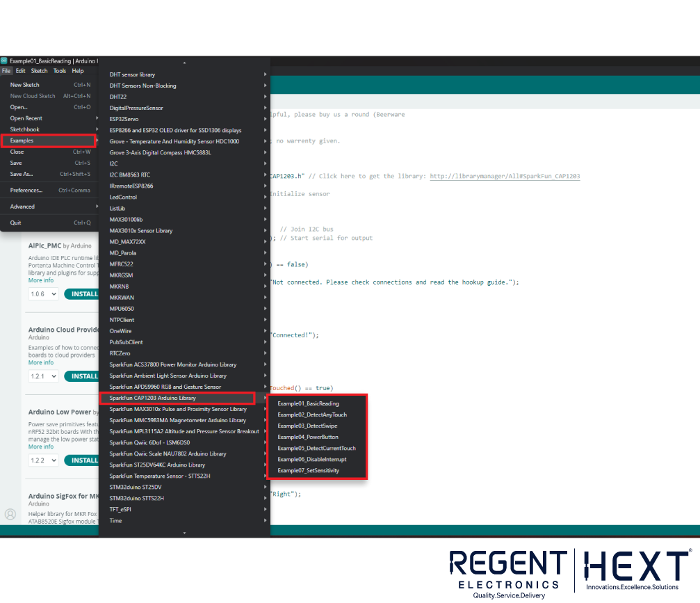Open SparkFun Qwiic Scale NAU7802 Arduino Library
700x603 pixels.
point(184,453)
